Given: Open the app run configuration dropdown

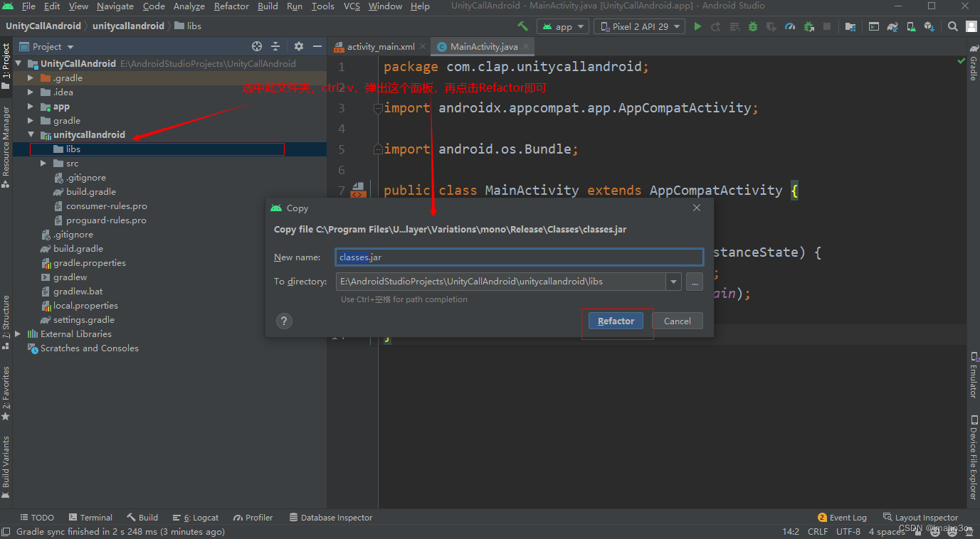Looking at the screenshot, I should pyautogui.click(x=563, y=26).
